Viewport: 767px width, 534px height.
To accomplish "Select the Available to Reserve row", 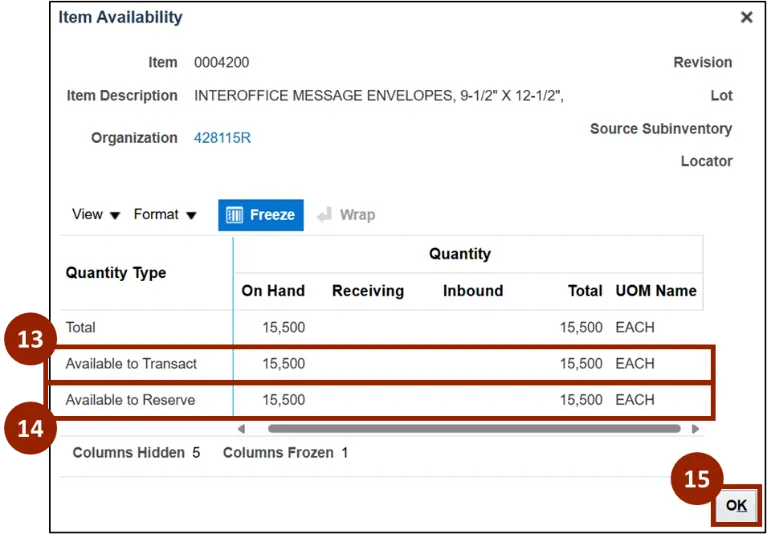I will click(x=131, y=400).
